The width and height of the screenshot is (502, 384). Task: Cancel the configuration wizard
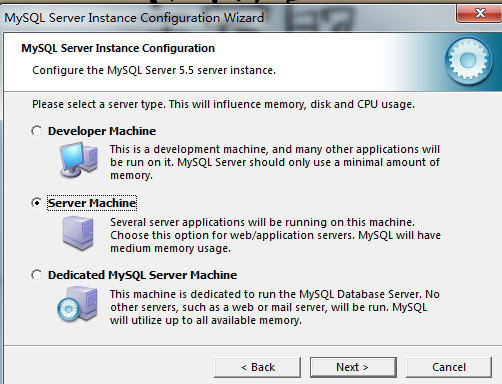point(449,367)
